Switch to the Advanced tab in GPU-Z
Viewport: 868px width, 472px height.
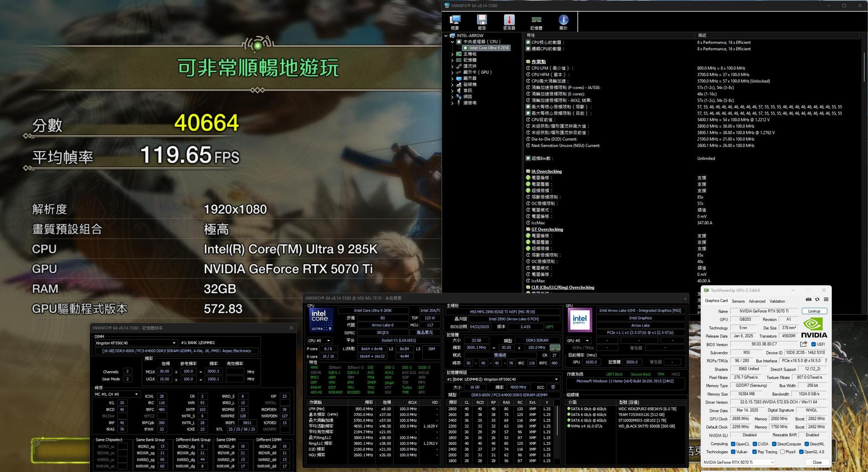757,301
